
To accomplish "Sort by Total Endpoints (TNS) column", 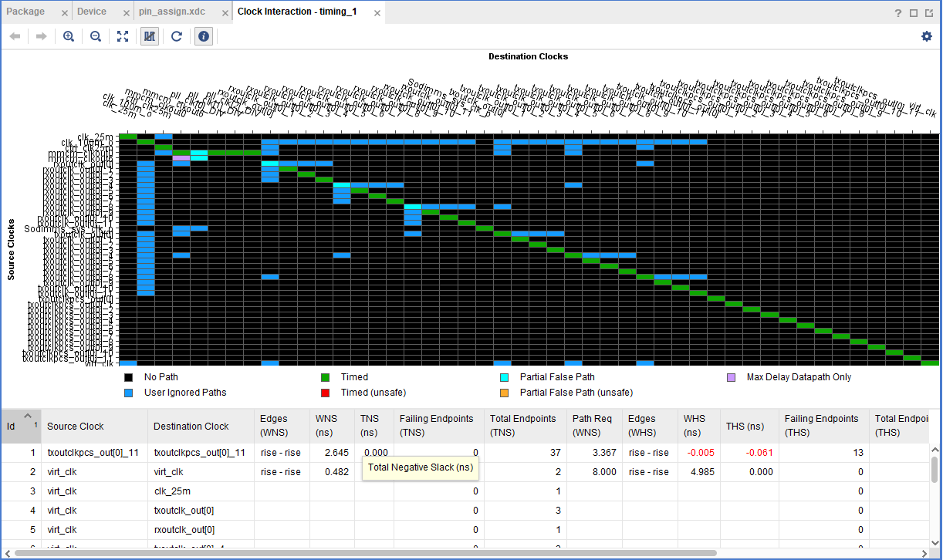I will (x=525, y=426).
